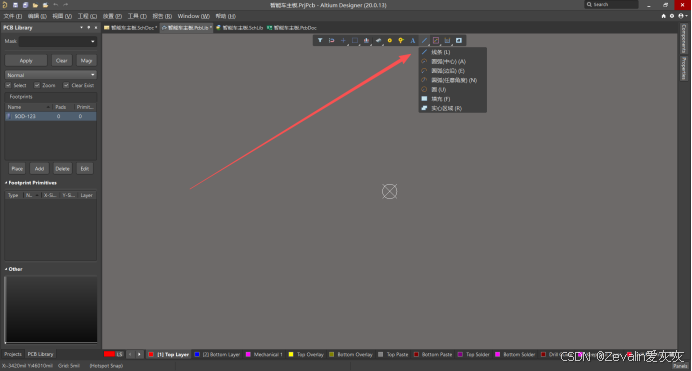This screenshot has width=692, height=371.
Task: Open the tools (T) menu
Action: (137, 16)
